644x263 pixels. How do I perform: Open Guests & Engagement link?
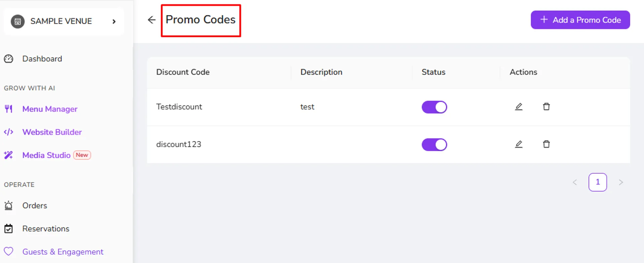[x=63, y=252]
